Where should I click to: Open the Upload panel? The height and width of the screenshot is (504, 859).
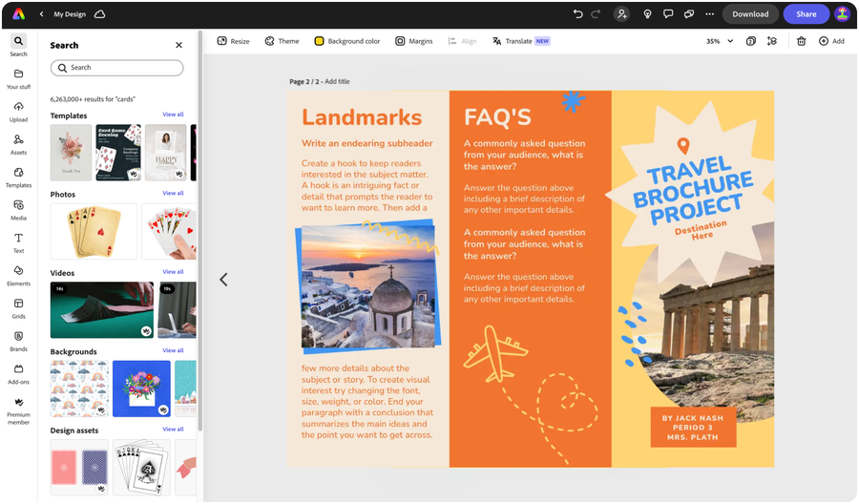[x=19, y=112]
